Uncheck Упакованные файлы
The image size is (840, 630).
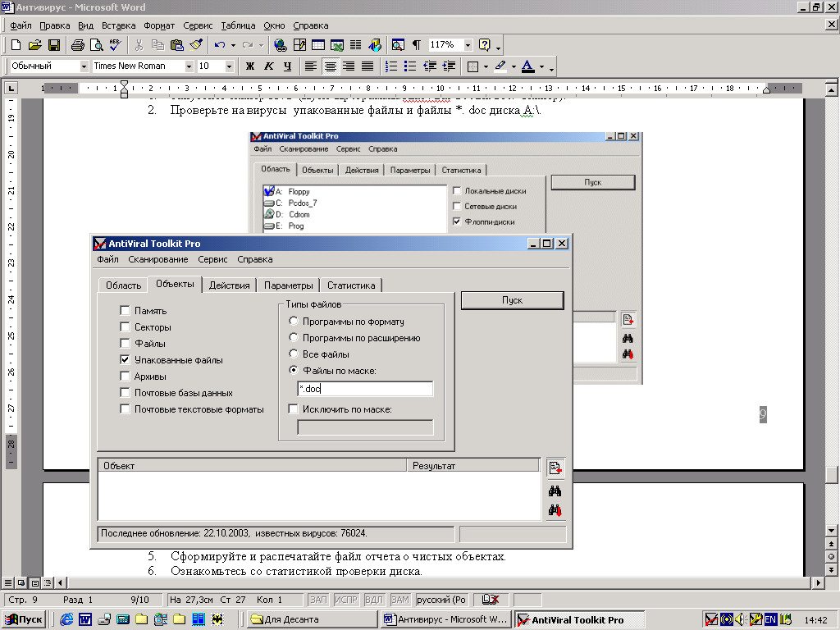click(125, 359)
